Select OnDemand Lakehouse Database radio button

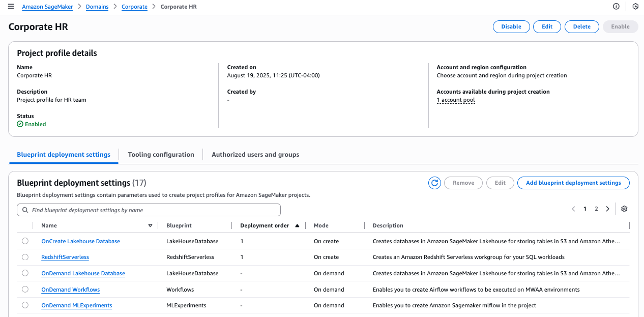25,273
